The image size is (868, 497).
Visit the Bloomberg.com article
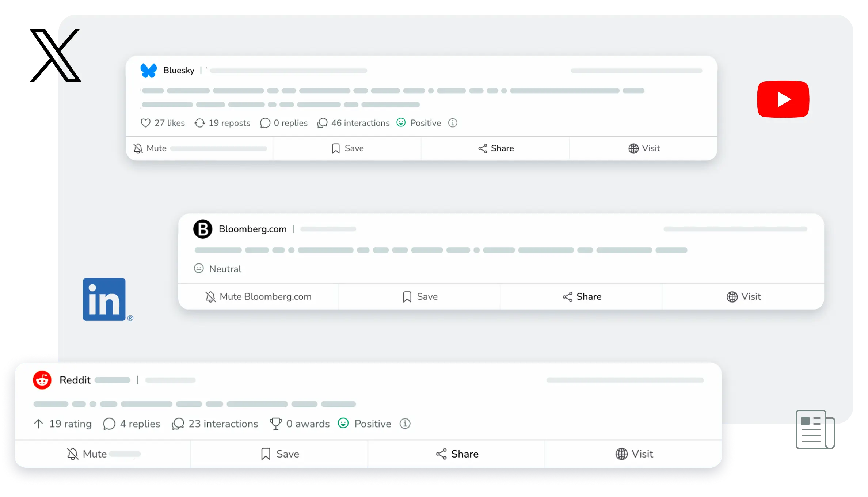743,297
